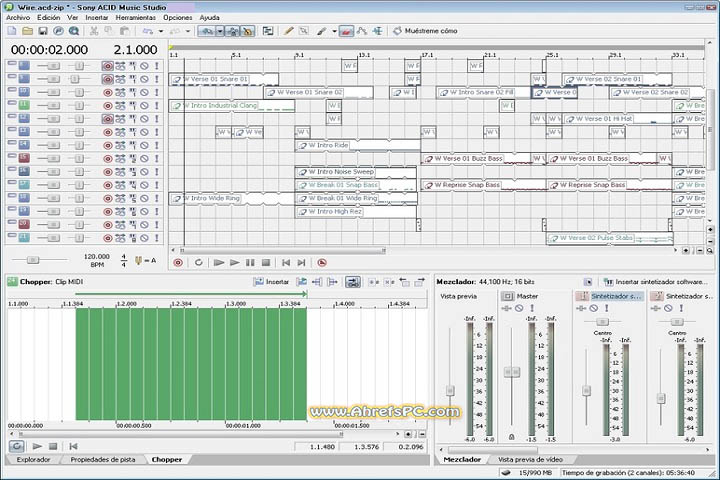Click the Cut scissors icon

(94, 31)
